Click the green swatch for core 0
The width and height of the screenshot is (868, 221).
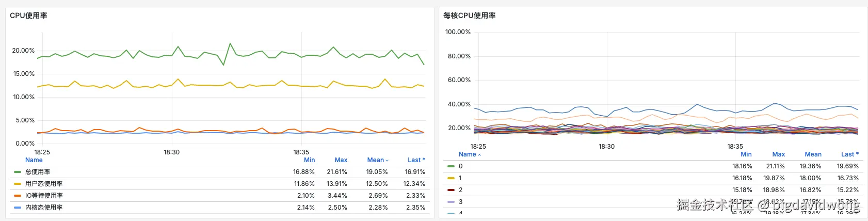pos(451,166)
